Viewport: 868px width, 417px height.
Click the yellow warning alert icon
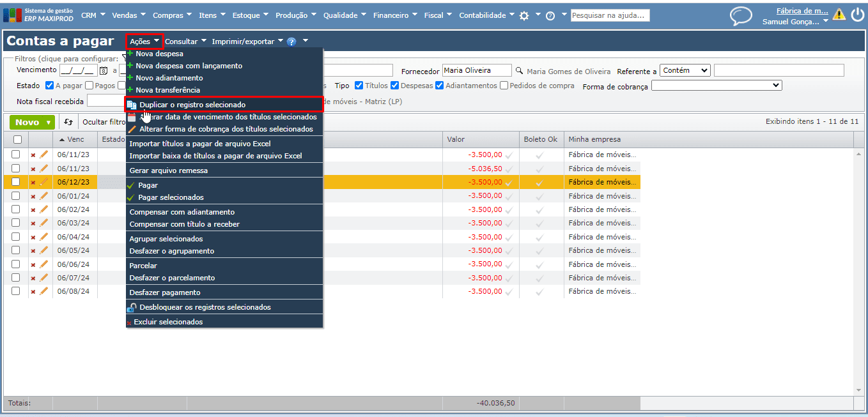coord(839,15)
